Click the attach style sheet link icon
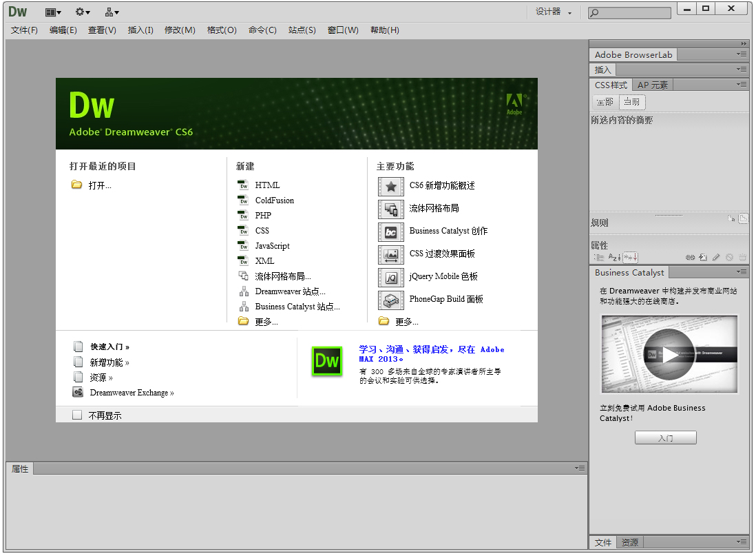 [x=690, y=257]
